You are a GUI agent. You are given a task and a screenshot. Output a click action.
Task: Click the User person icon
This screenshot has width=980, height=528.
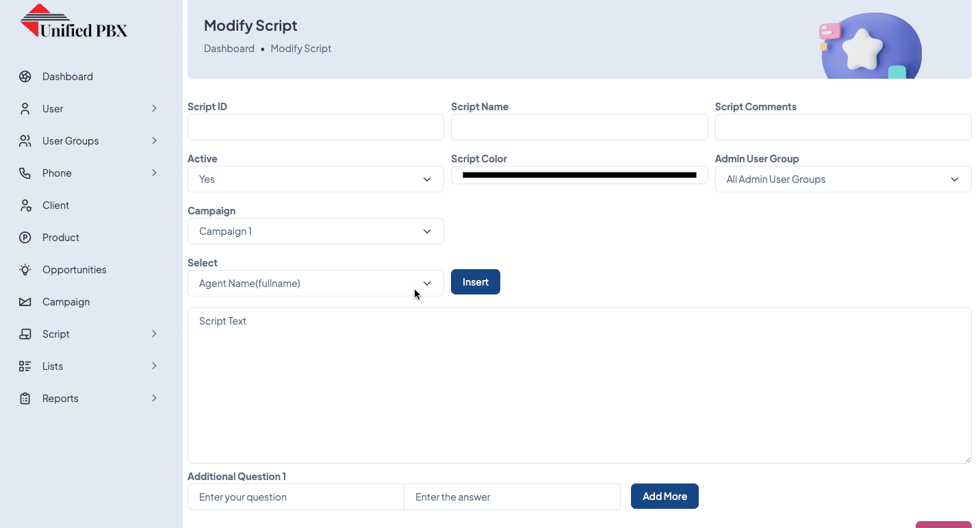[25, 109]
